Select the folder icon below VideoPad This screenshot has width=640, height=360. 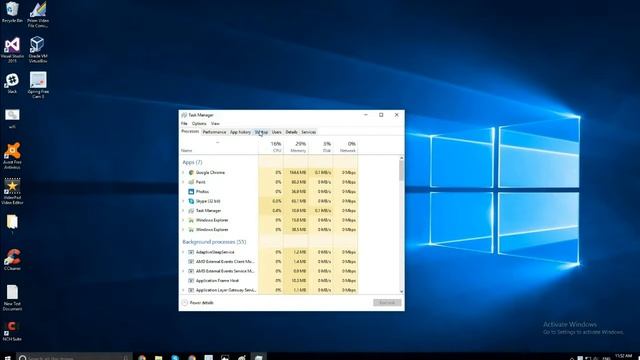tap(12, 224)
